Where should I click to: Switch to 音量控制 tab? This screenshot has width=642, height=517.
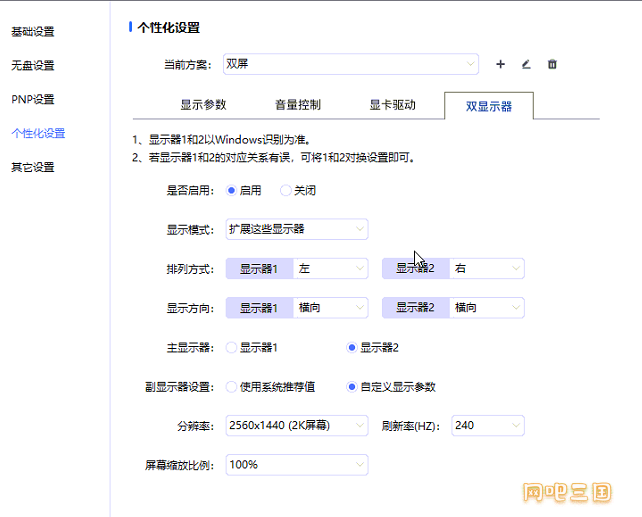click(298, 105)
